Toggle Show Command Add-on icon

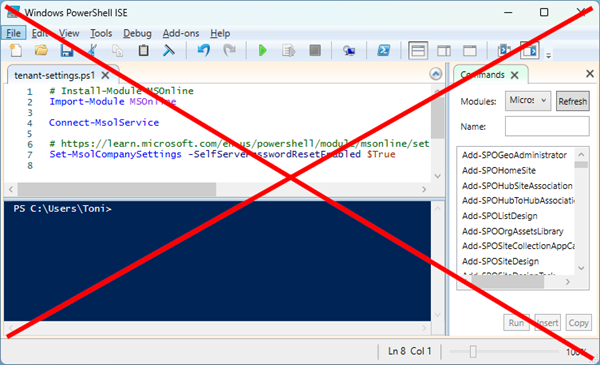tap(530, 51)
